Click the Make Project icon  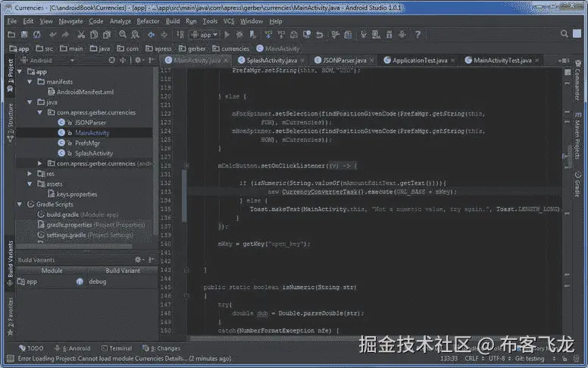180,35
